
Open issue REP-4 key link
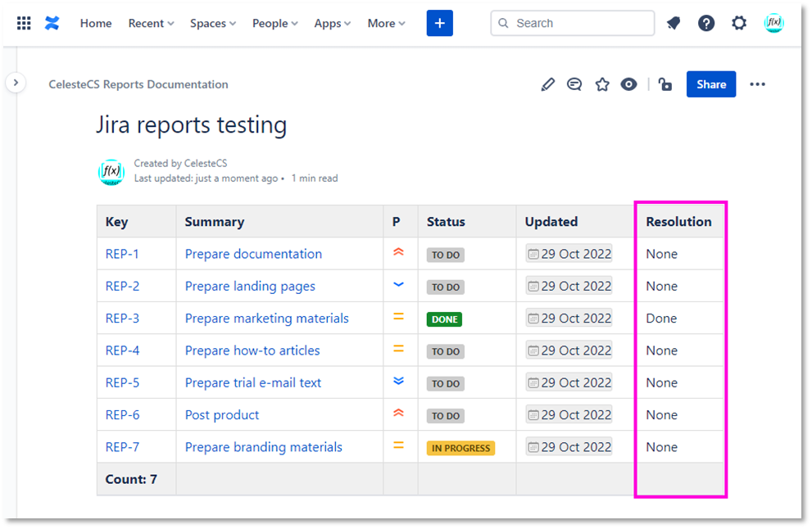tap(122, 350)
